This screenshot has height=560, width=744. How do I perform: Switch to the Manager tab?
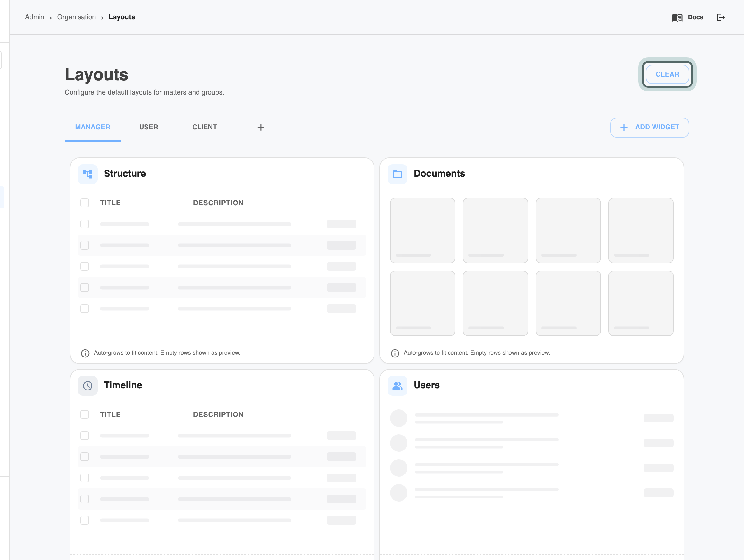coord(92,127)
